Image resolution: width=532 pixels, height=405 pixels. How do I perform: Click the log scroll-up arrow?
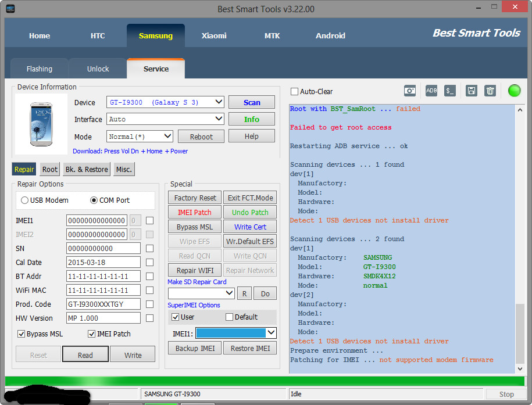[520, 110]
